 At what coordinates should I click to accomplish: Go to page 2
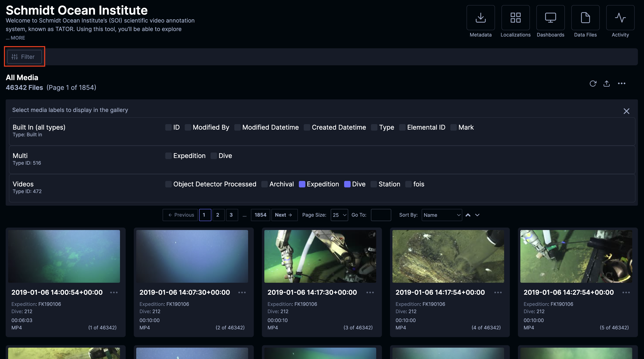point(217,215)
